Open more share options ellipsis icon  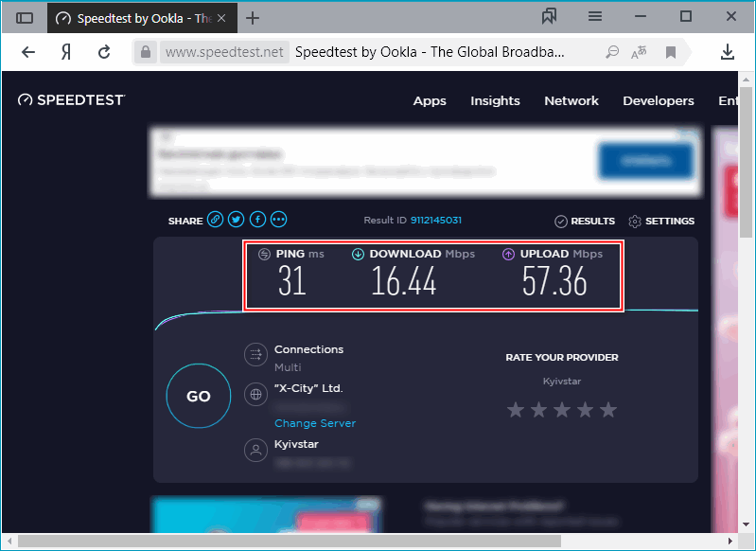[x=279, y=220]
